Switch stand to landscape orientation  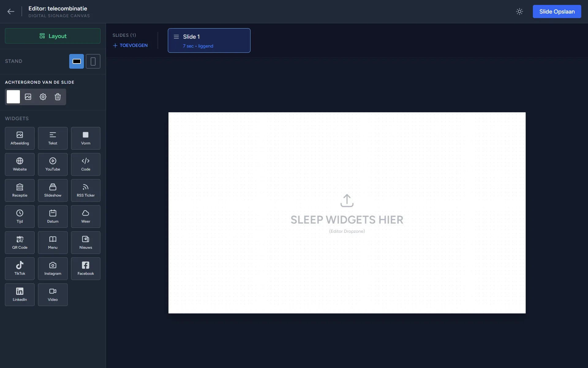(77, 61)
